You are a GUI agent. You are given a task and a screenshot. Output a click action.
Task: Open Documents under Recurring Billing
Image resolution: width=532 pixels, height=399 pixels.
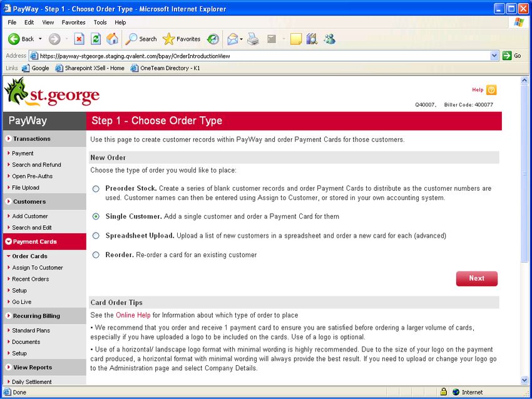point(26,341)
